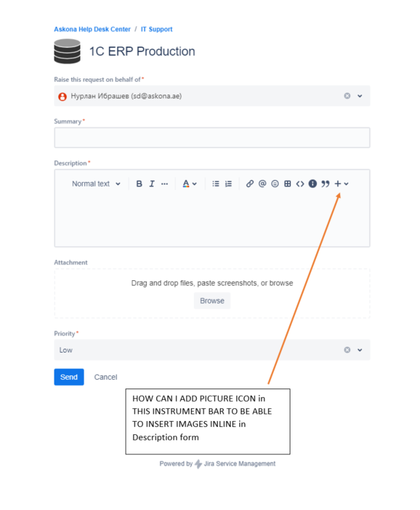Expand the Priority dropdown

click(360, 350)
